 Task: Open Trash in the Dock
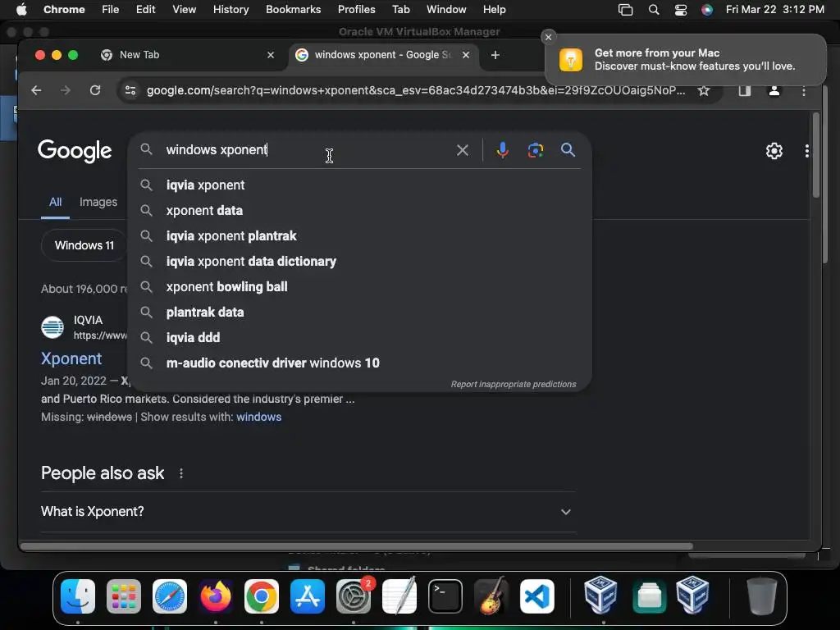click(x=762, y=596)
